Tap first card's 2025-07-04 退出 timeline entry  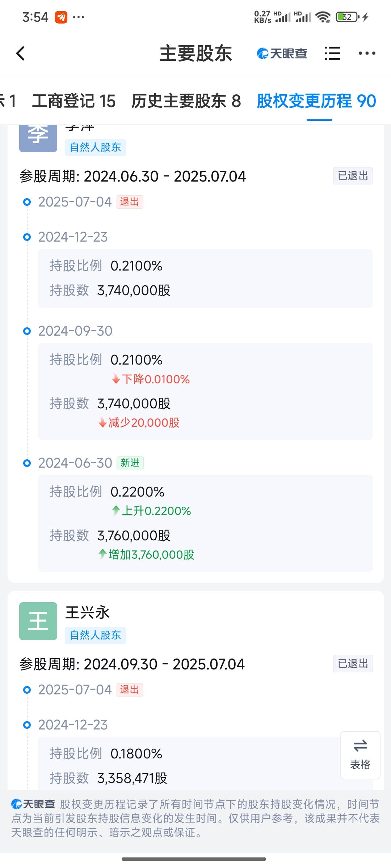point(83,202)
